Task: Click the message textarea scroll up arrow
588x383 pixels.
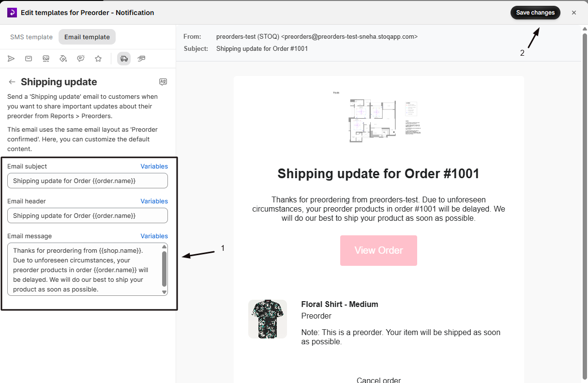Action: coord(164,247)
